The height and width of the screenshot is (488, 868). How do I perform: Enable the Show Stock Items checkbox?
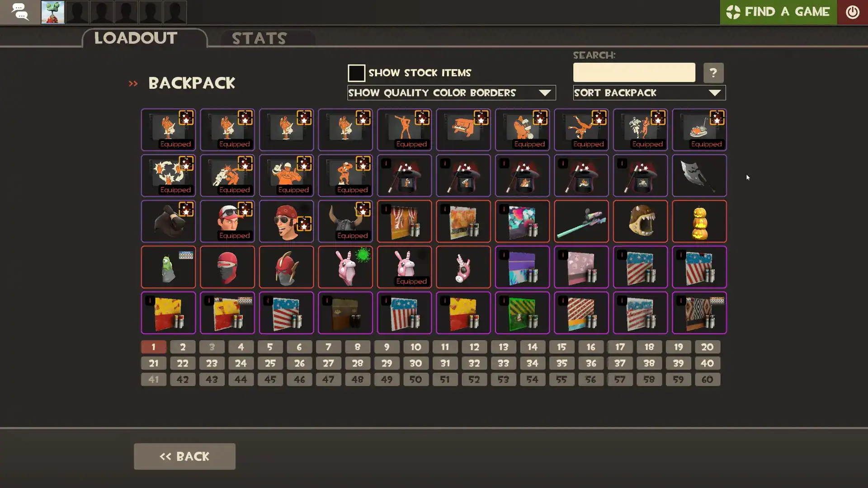click(356, 73)
